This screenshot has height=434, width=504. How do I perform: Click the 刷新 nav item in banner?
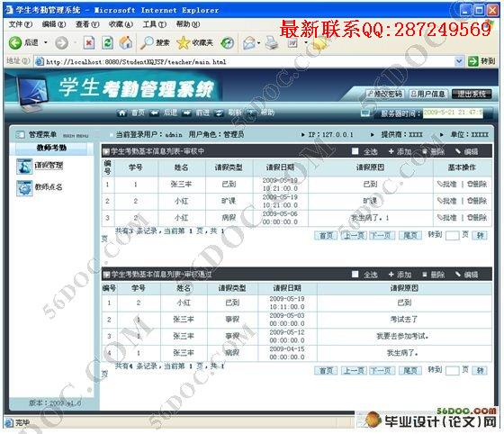coord(228,113)
